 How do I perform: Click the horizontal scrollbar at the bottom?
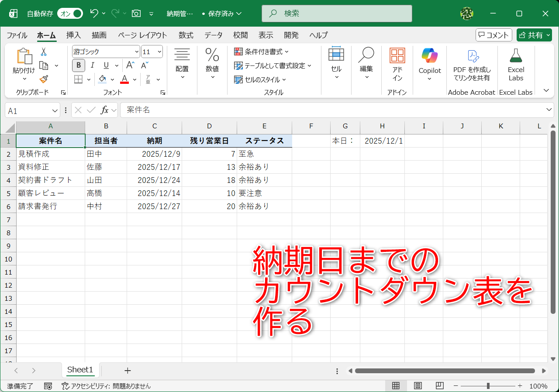[445, 371]
